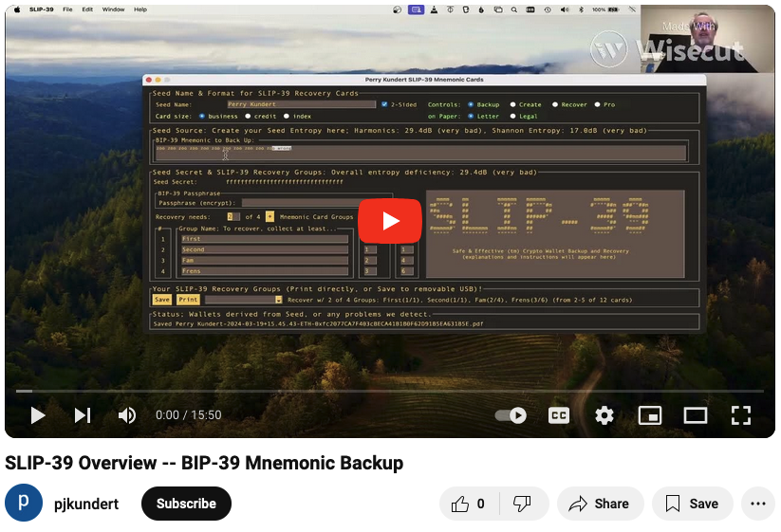
Task: Choose credit card size
Action: 248,116
